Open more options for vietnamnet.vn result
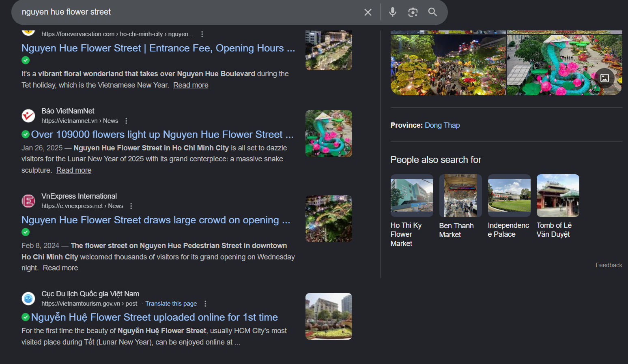The image size is (628, 364). (126, 121)
